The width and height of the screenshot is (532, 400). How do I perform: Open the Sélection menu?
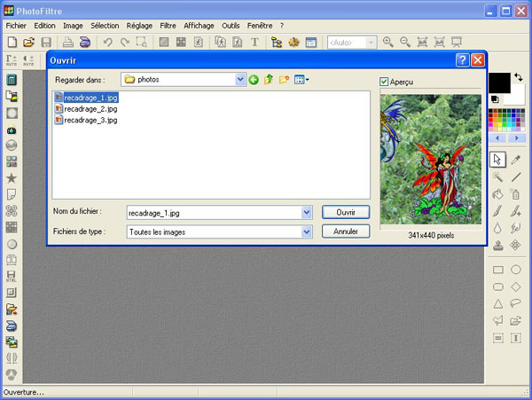click(x=105, y=26)
